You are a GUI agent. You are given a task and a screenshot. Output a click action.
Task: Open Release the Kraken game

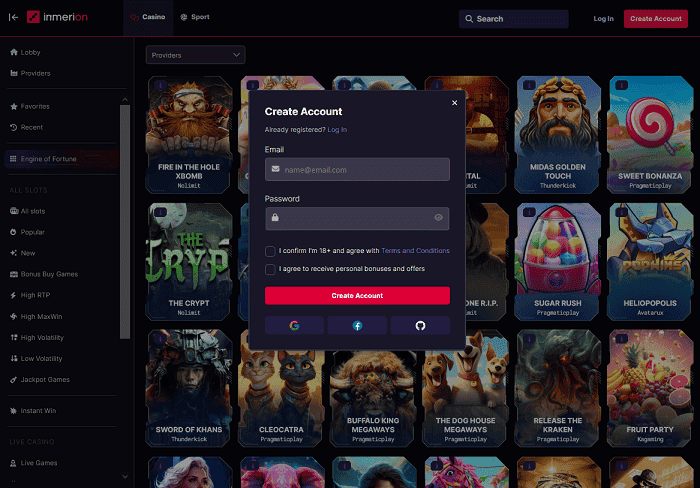point(558,388)
